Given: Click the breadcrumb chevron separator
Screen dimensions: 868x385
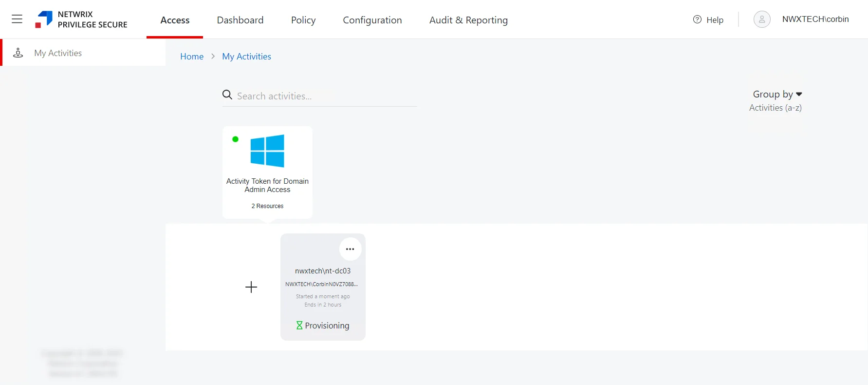Looking at the screenshot, I should coord(213,57).
